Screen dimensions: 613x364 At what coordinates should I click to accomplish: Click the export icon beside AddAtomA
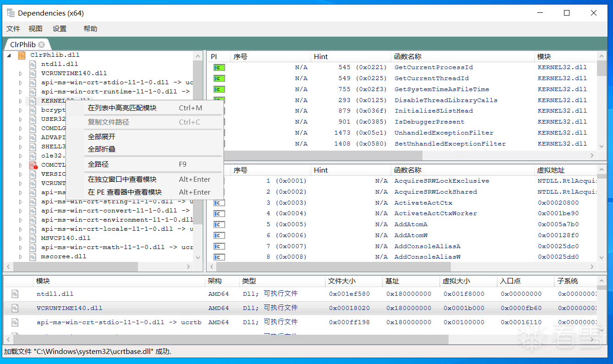tap(219, 224)
